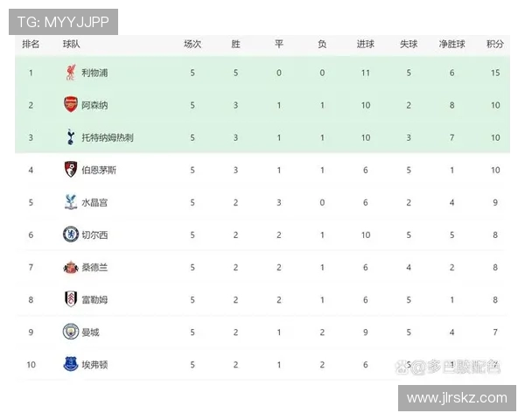The width and height of the screenshot is (525, 420).
Task: Select the 排名 column header
Action: point(31,44)
